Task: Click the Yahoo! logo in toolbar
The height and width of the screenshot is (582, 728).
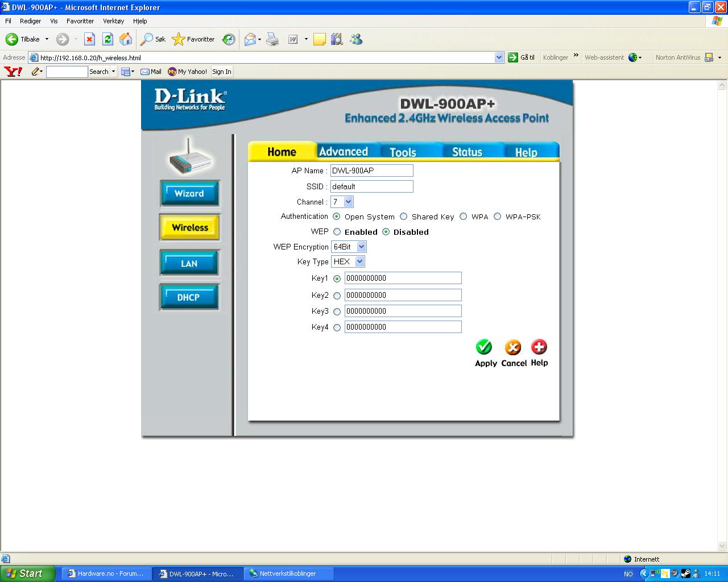Action: pyautogui.click(x=13, y=72)
